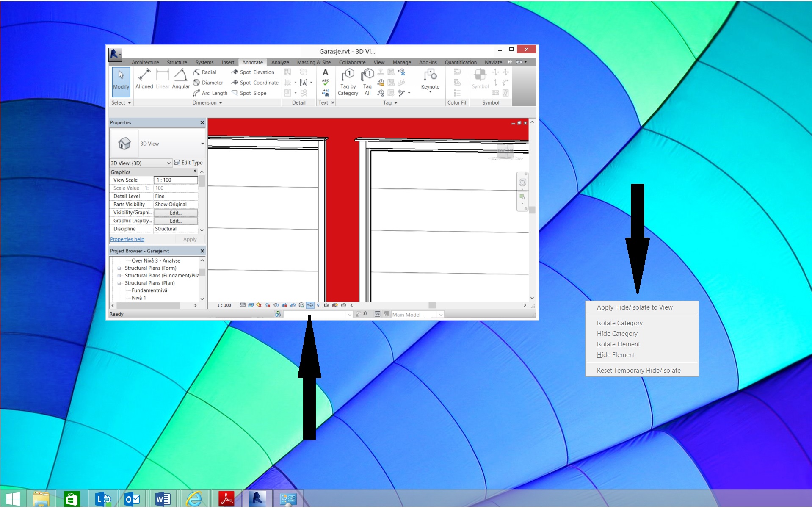Click the Reveal Hidden Elements lightbulb icon

pyautogui.click(x=318, y=305)
